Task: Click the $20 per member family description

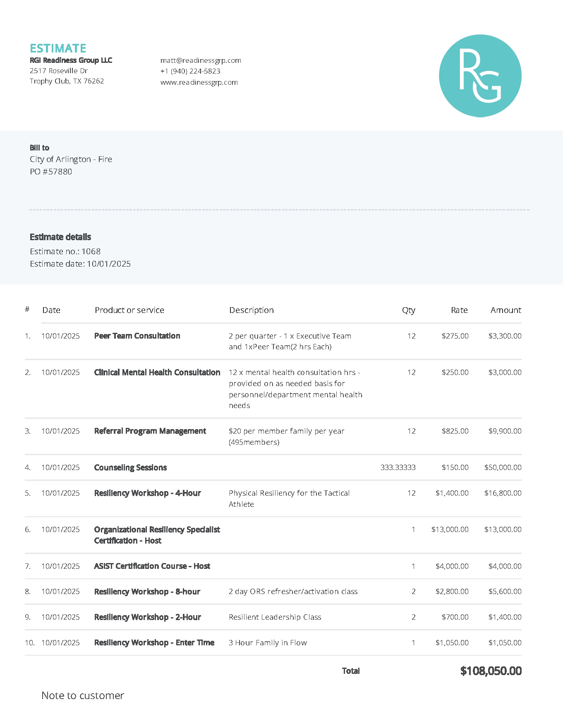Action: coord(286,437)
